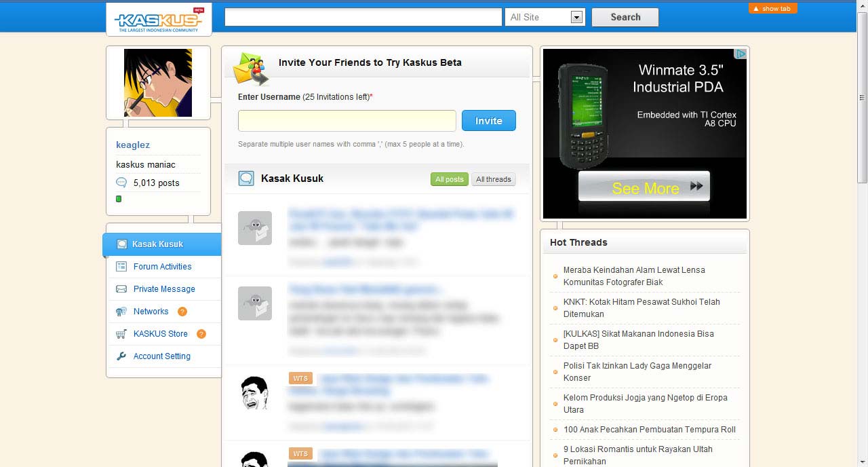
Task: Select the '5,013 posts' count text
Action: 157,183
